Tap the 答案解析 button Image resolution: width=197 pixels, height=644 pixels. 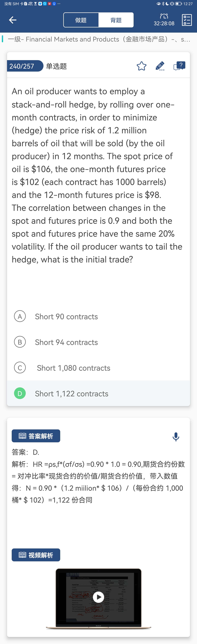point(36,436)
